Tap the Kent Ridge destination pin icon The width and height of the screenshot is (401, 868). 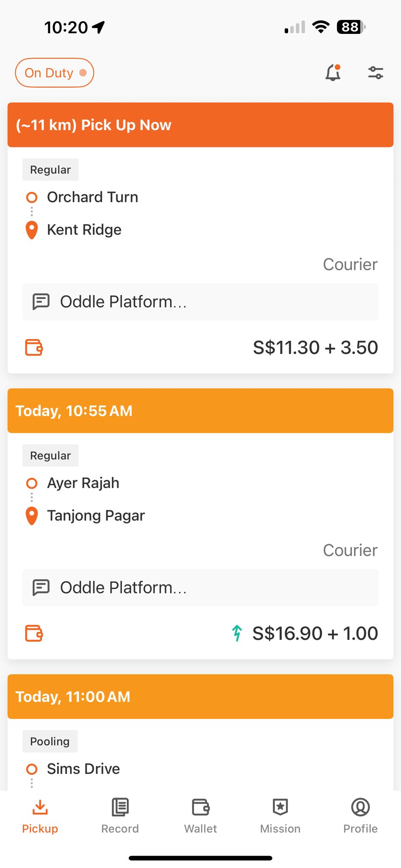click(x=32, y=230)
